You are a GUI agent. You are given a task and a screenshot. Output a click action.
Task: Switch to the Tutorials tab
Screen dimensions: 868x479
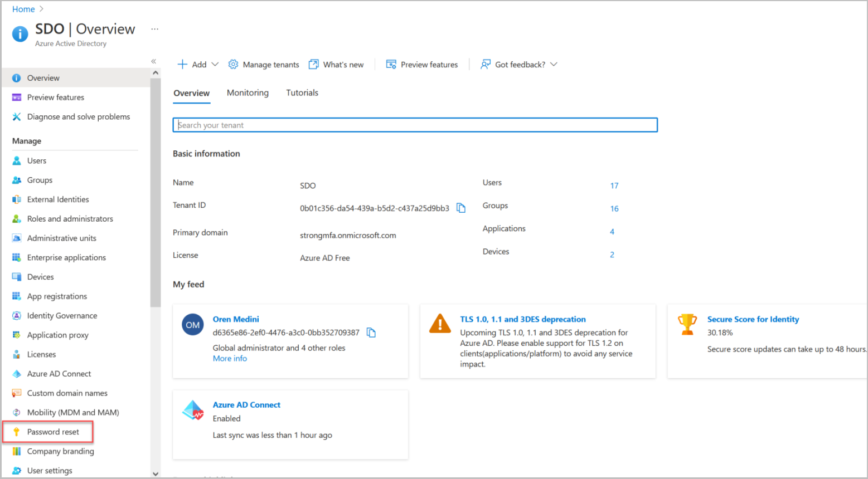point(302,93)
